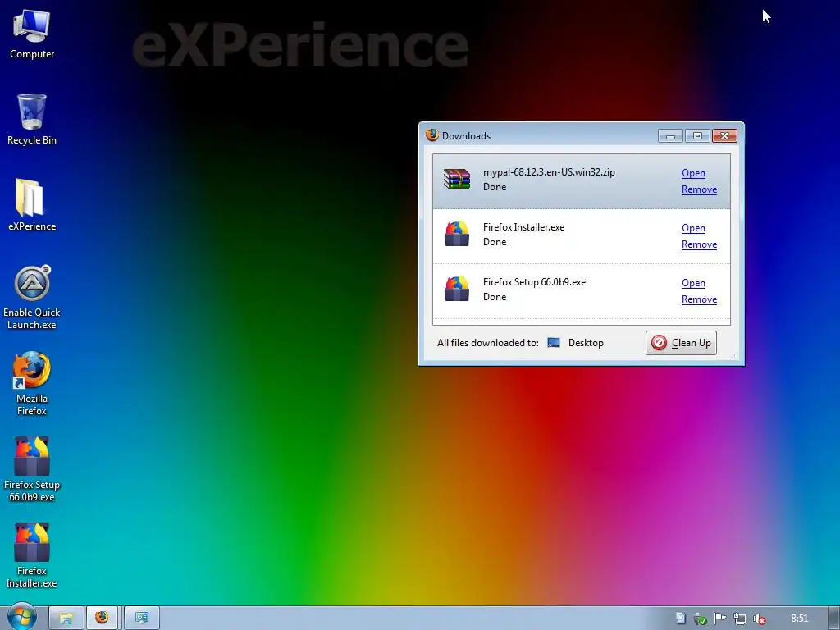The height and width of the screenshot is (630, 840).
Task: Click Firefox Setup 66.0b9.exe icon in Downloads list
Action: [456, 290]
